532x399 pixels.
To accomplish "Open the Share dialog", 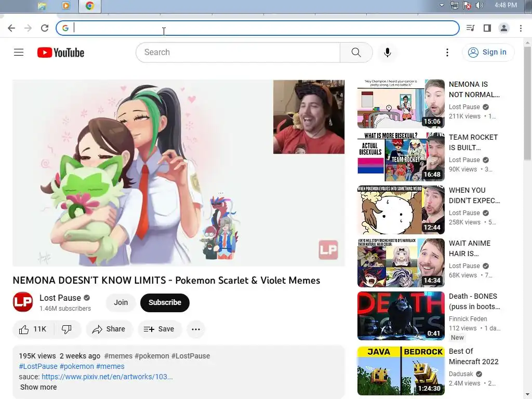I will click(109, 329).
